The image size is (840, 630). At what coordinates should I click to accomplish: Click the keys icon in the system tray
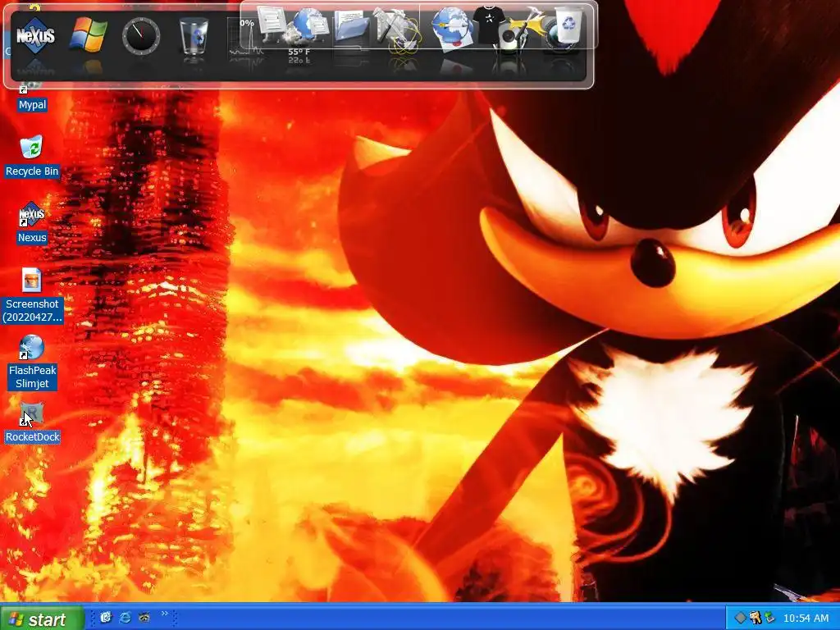pos(756,618)
